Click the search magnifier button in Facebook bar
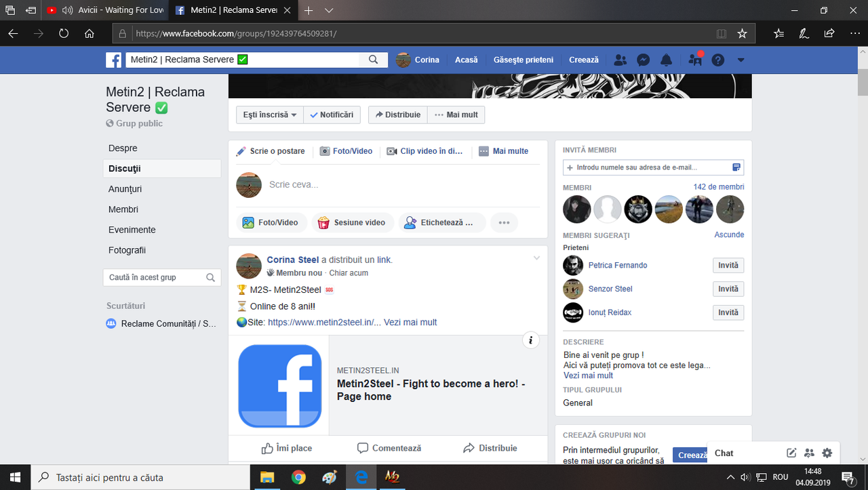Image resolution: width=868 pixels, height=490 pixels. click(374, 60)
